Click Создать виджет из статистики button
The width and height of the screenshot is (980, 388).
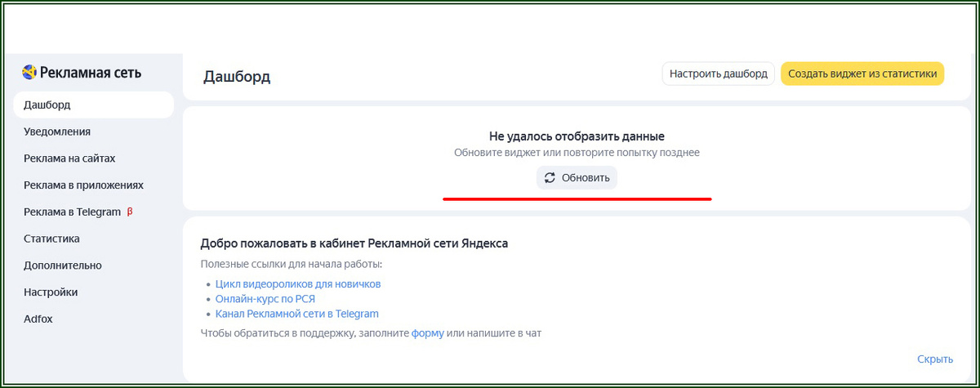click(862, 74)
